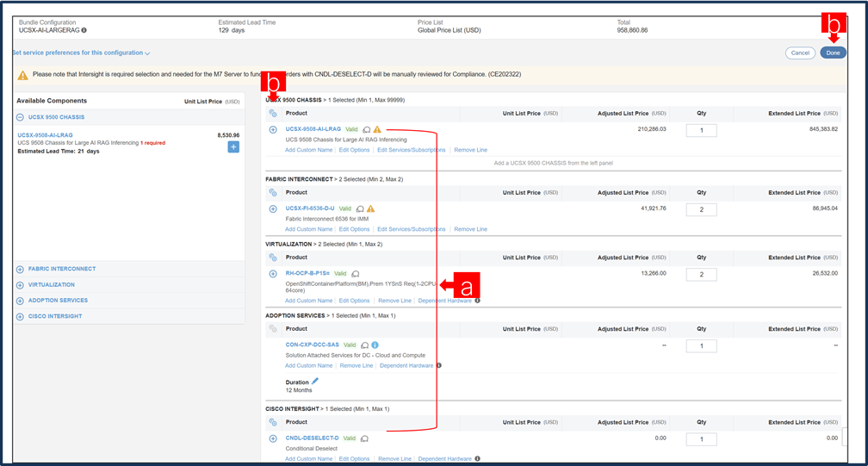Image resolution: width=868 pixels, height=466 pixels.
Task: Open UCSX-9508-AI-LRAG product in selected list
Action: (313, 129)
